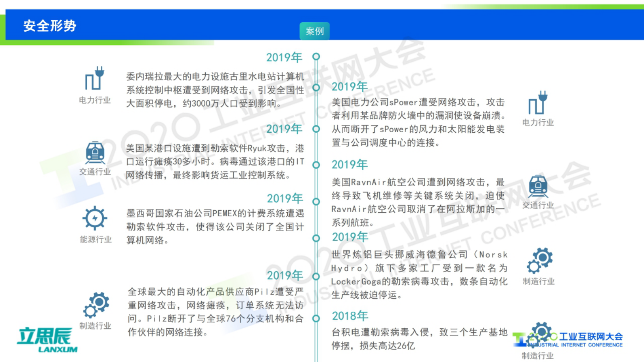644x362 pixels.
Task: Click the train icon beside the RavnAir case
Action: tap(538, 186)
